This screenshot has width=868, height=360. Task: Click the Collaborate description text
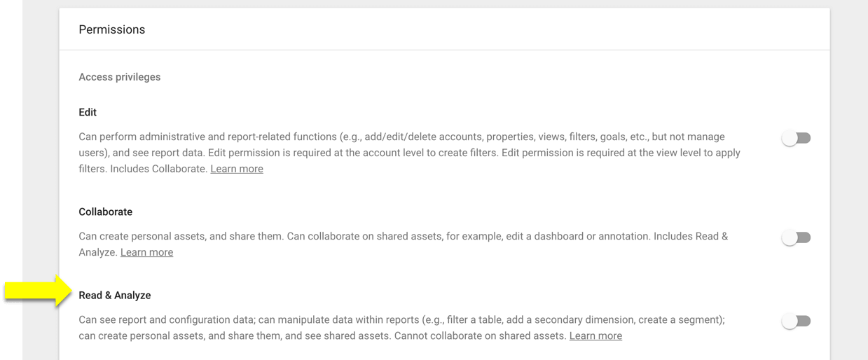tap(404, 244)
